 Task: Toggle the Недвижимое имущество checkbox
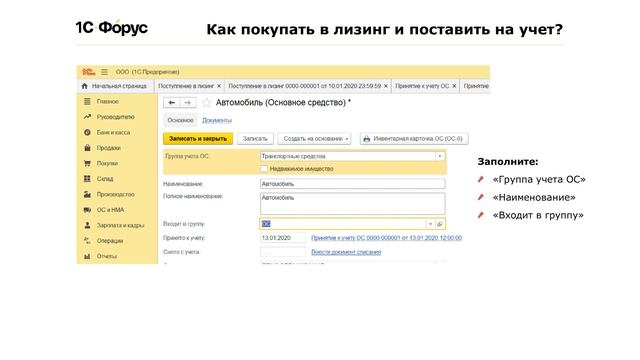pyautogui.click(x=264, y=169)
